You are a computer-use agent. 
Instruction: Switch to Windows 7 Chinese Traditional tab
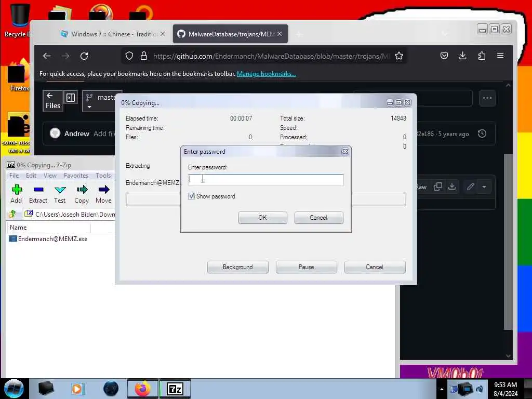pos(109,34)
